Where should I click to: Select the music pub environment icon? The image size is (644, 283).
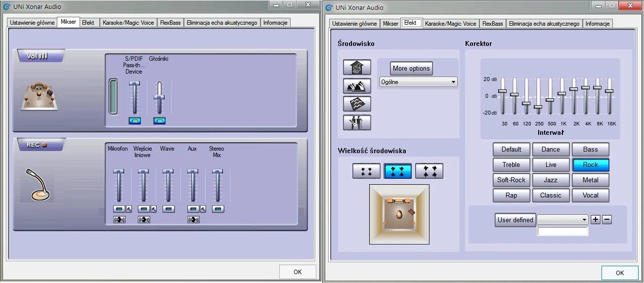(x=357, y=122)
